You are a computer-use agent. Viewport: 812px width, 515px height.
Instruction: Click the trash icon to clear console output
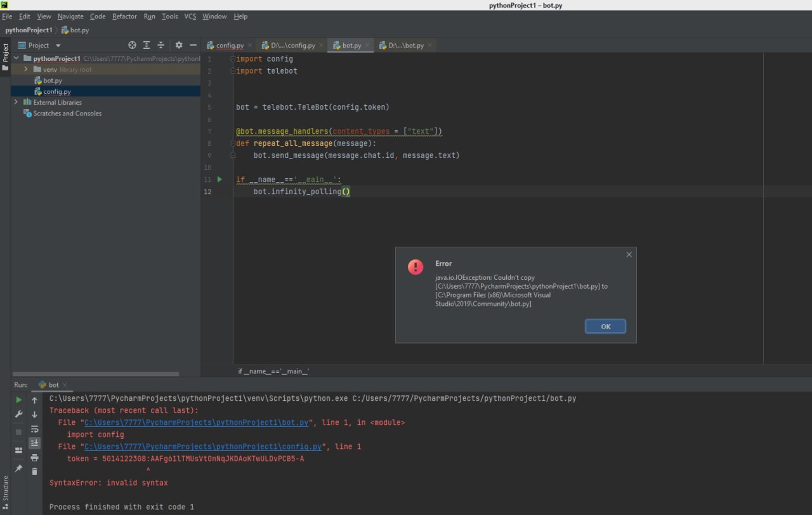click(x=34, y=471)
